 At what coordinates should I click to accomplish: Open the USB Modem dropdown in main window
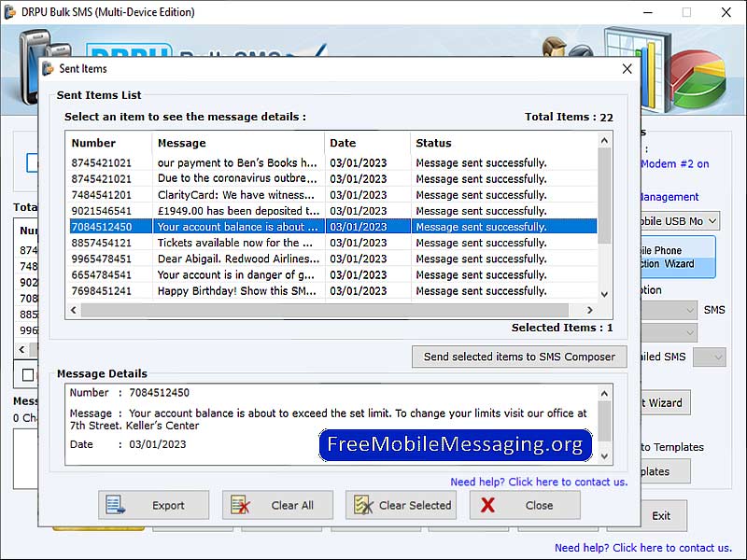tap(712, 221)
